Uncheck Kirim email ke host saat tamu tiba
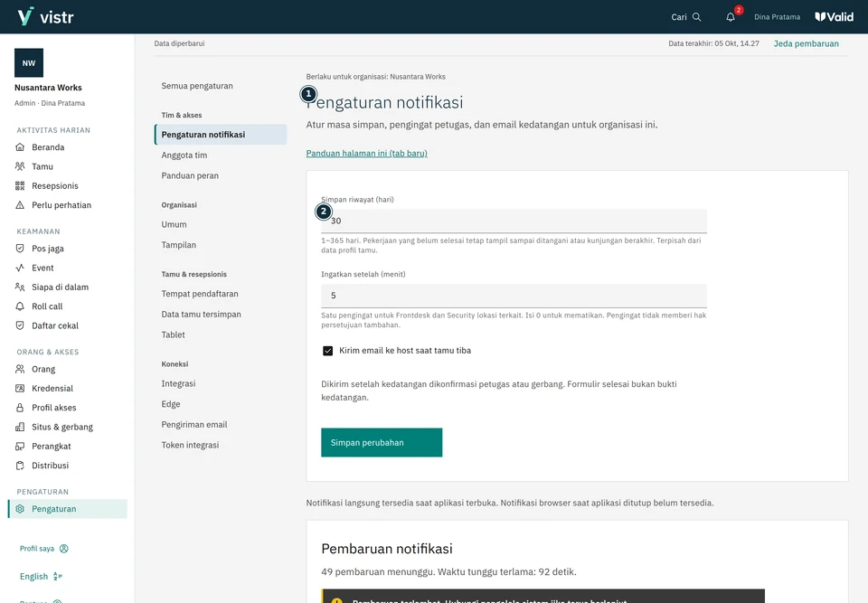The image size is (868, 603). coord(327,351)
